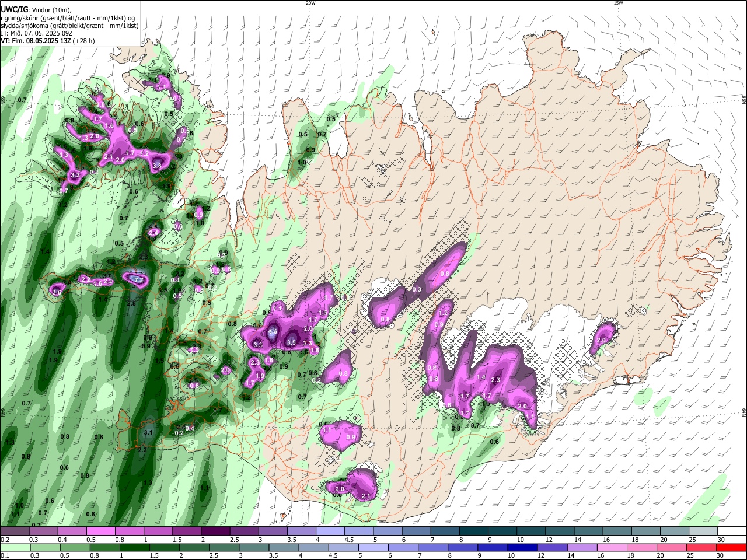This screenshot has height=560, width=747.
Task: Click the '2.8' precipitation value on the map
Action: tap(131, 303)
